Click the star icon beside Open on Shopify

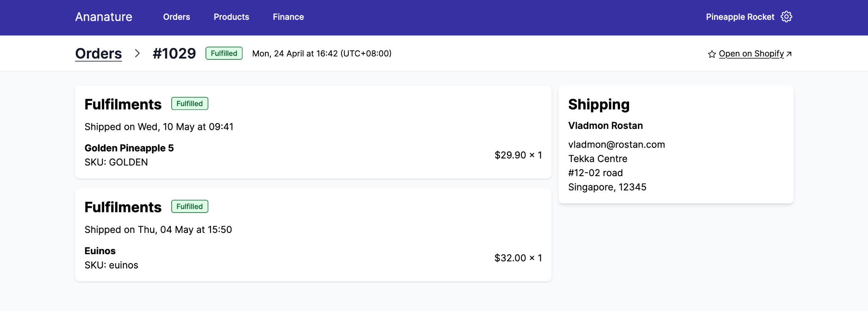click(712, 54)
